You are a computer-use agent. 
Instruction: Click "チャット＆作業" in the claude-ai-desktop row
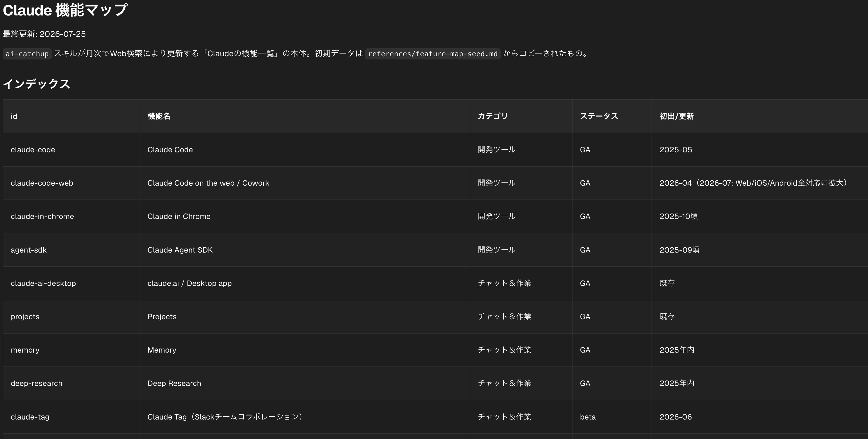(x=504, y=283)
